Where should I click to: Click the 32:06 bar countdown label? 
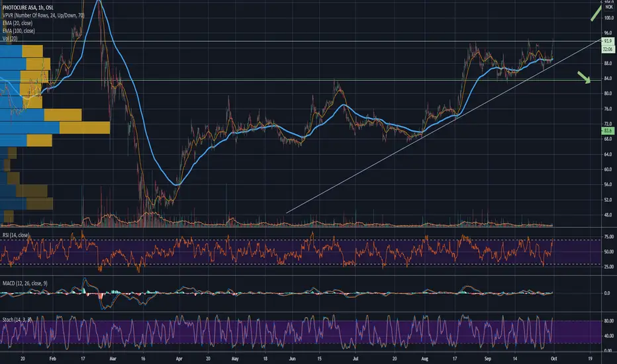point(608,49)
